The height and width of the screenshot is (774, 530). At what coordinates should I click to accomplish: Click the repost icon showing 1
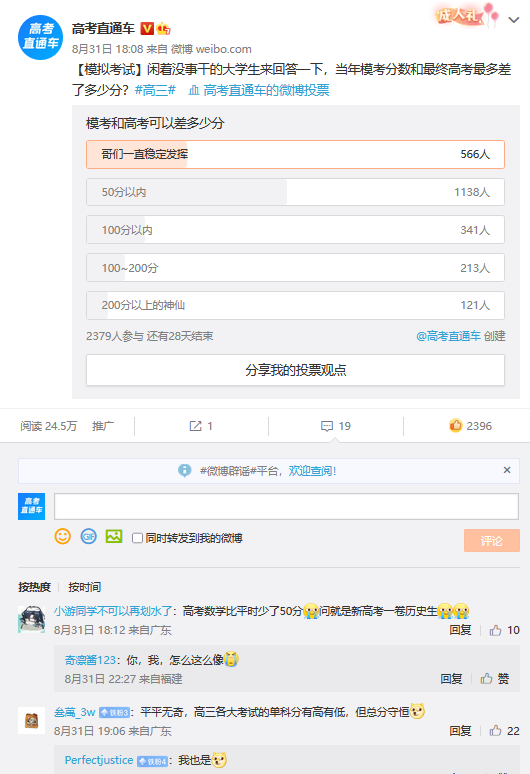click(201, 426)
